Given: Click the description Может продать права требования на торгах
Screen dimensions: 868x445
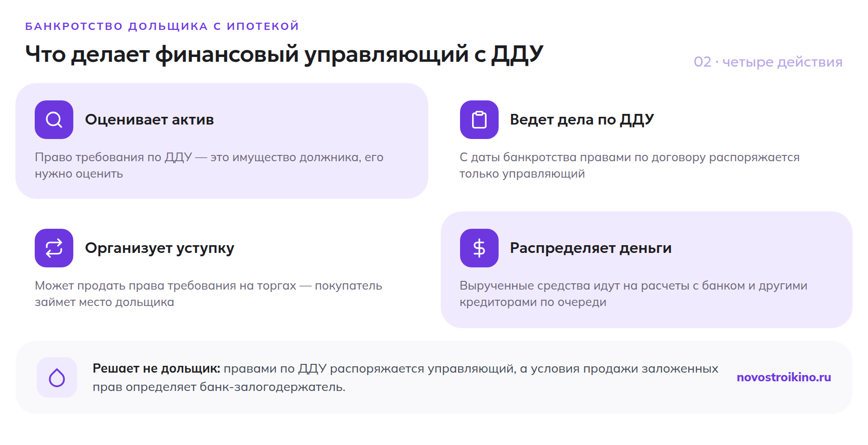Looking at the screenshot, I should (x=208, y=294).
